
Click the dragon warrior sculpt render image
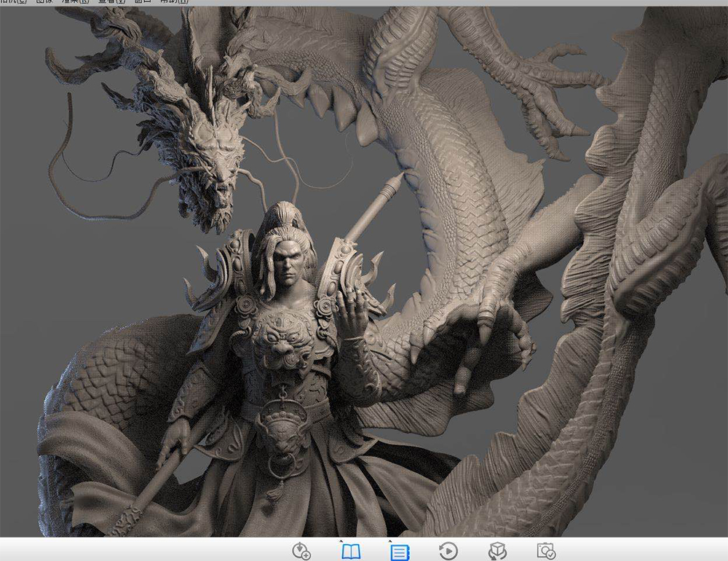pyautogui.click(x=364, y=272)
